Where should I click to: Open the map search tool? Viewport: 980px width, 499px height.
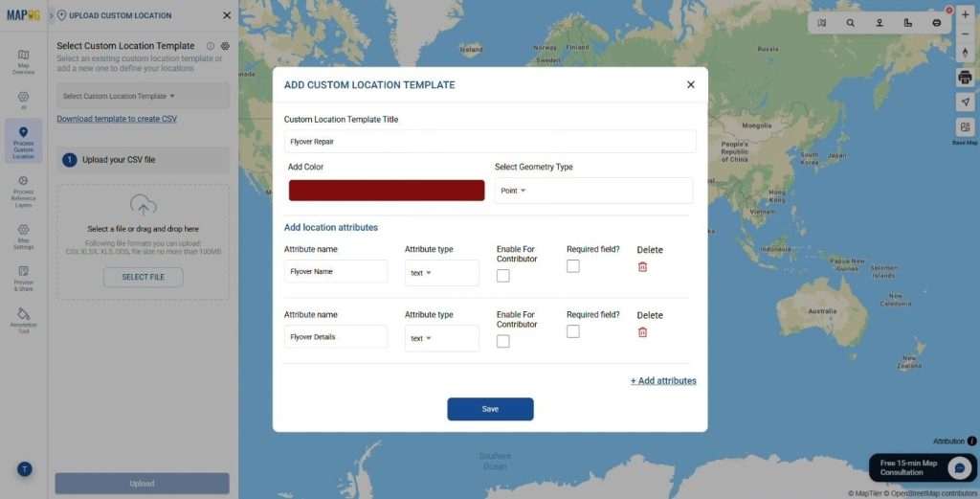851,23
